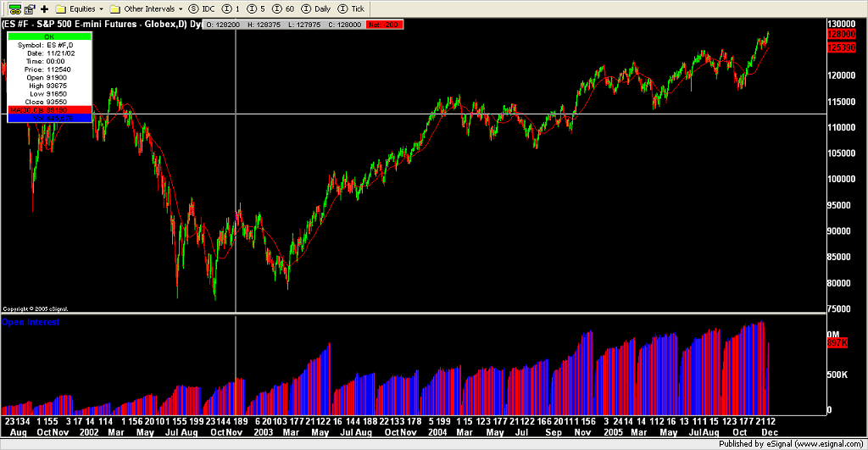The image size is (868, 450).
Task: Click the 90000 price axis label
Action: 838,231
